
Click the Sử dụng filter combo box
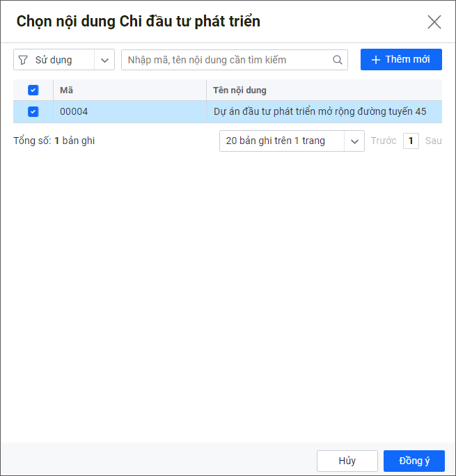[54, 60]
